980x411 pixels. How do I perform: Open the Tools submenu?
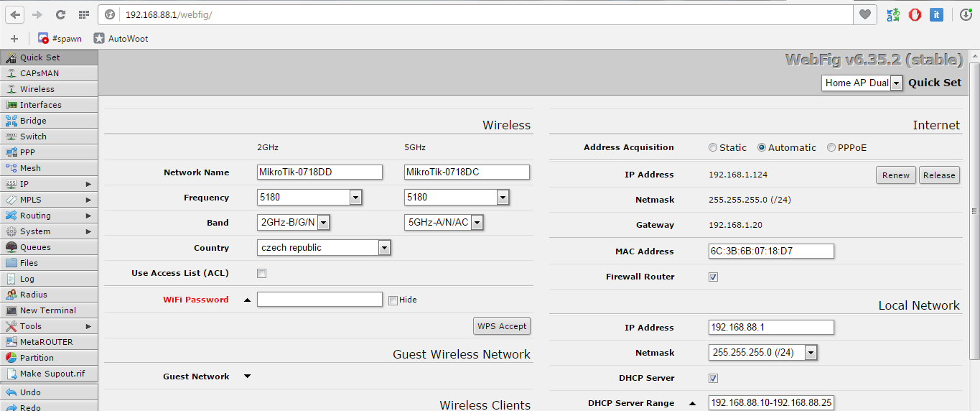click(49, 326)
